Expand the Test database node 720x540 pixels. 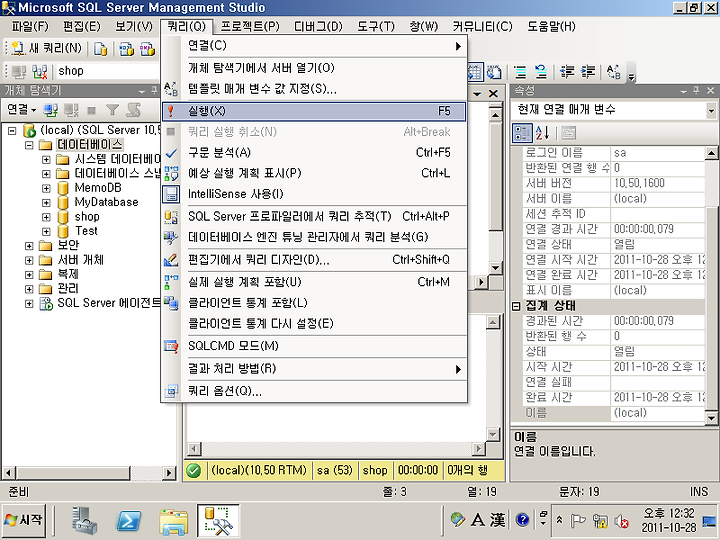coord(46,231)
